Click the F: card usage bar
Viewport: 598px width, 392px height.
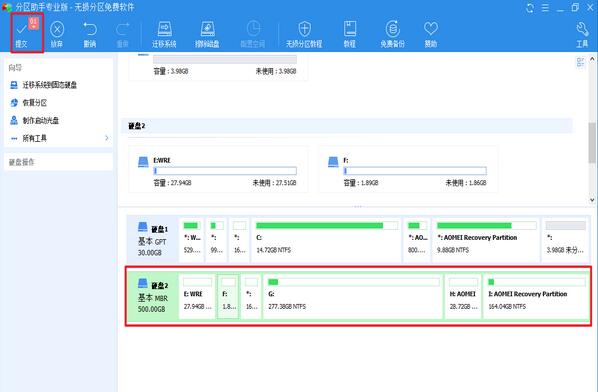click(x=415, y=171)
